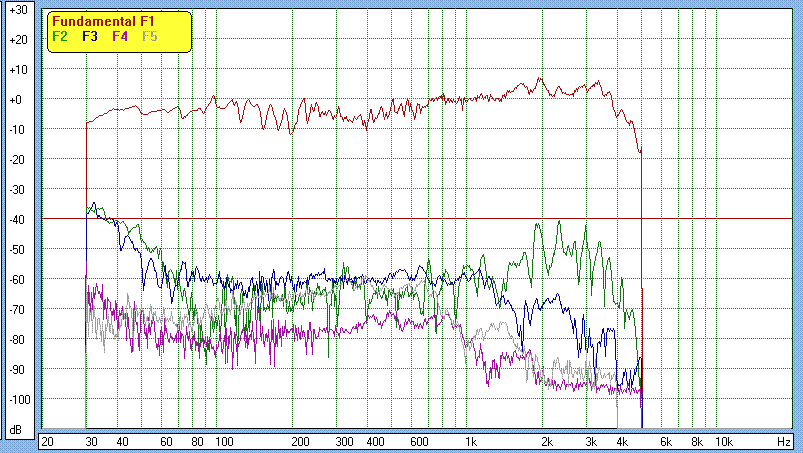Select the 1k tick label on frequency axis
The height and width of the screenshot is (453, 803).
(469, 441)
